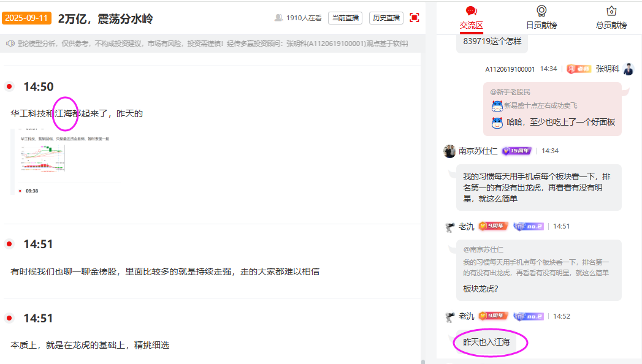Click the red dot marker at 14:50
Viewport: 642px width, 364px height.
click(x=9, y=86)
